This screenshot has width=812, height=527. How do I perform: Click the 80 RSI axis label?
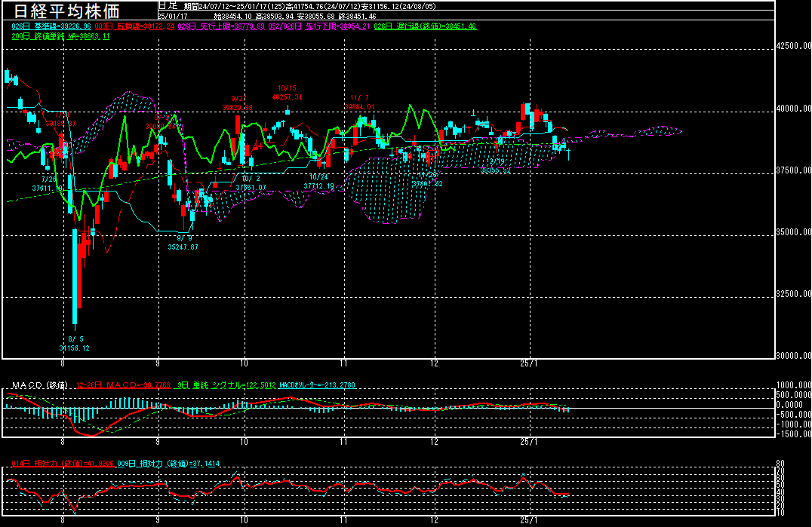(x=780, y=463)
